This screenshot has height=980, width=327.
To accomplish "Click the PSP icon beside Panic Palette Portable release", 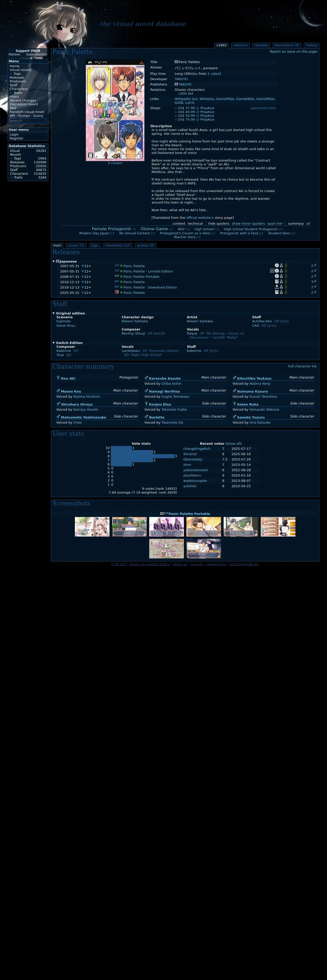I will (x=116, y=276).
